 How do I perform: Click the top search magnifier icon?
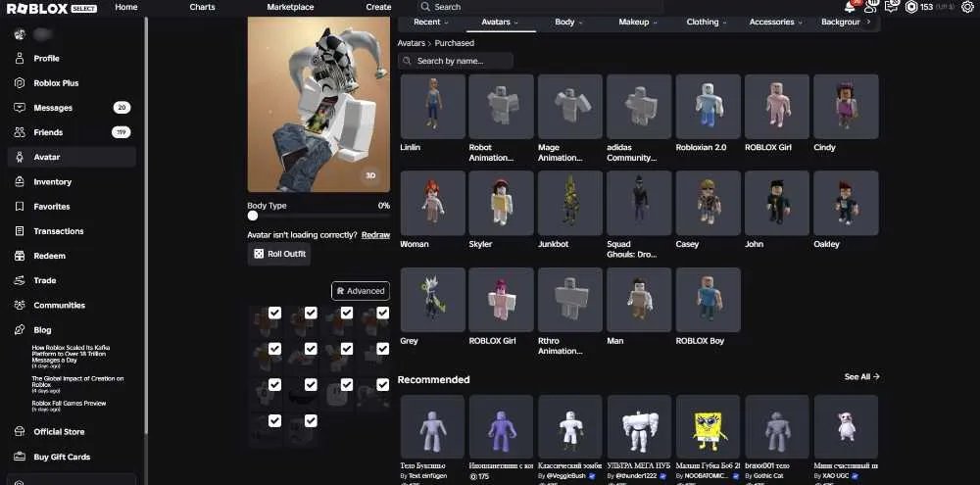click(425, 7)
